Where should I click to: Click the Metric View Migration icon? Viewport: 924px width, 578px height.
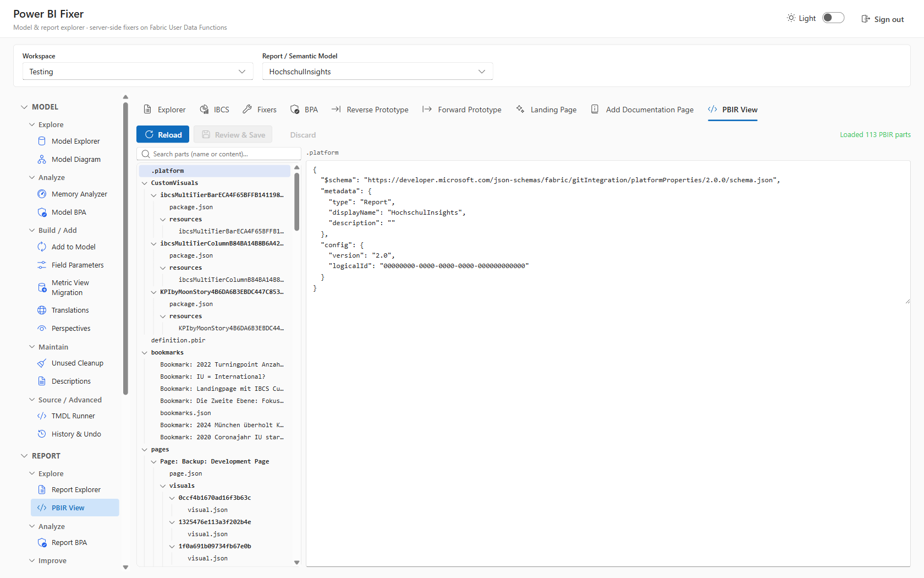[x=42, y=287]
